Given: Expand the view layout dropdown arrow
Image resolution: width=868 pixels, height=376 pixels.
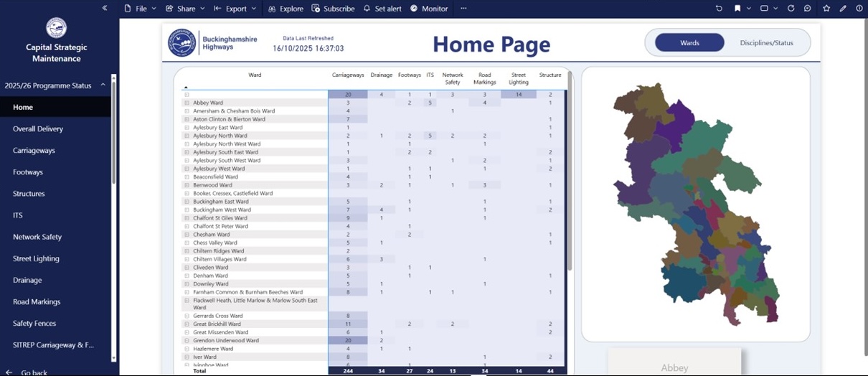Looking at the screenshot, I should coord(777,9).
